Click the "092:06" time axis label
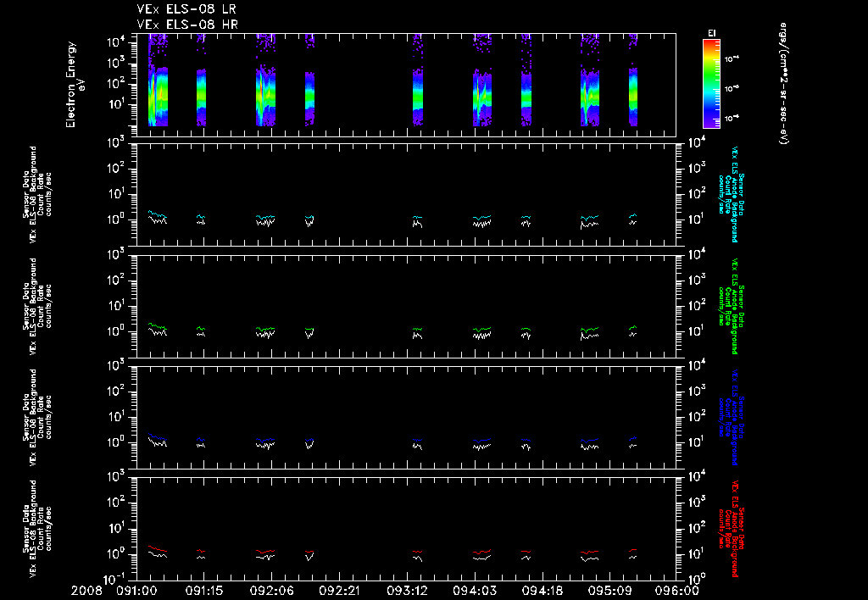 (x=272, y=592)
